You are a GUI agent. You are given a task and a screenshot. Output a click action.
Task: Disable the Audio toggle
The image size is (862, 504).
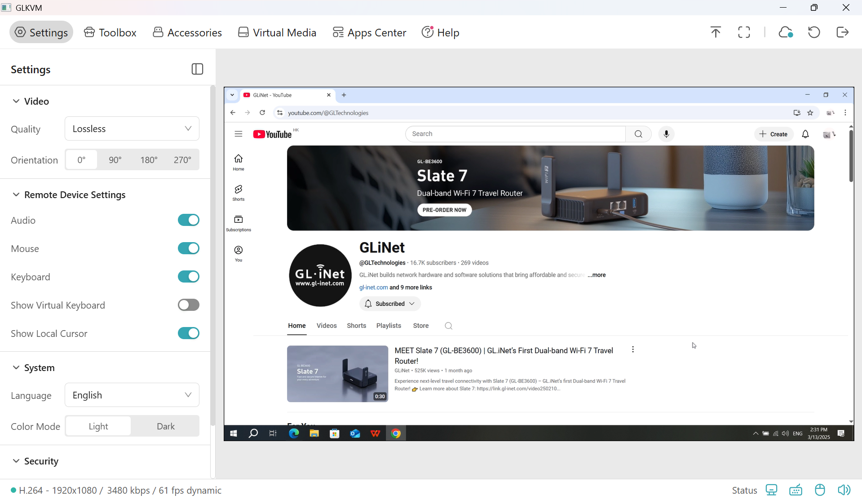click(x=188, y=220)
